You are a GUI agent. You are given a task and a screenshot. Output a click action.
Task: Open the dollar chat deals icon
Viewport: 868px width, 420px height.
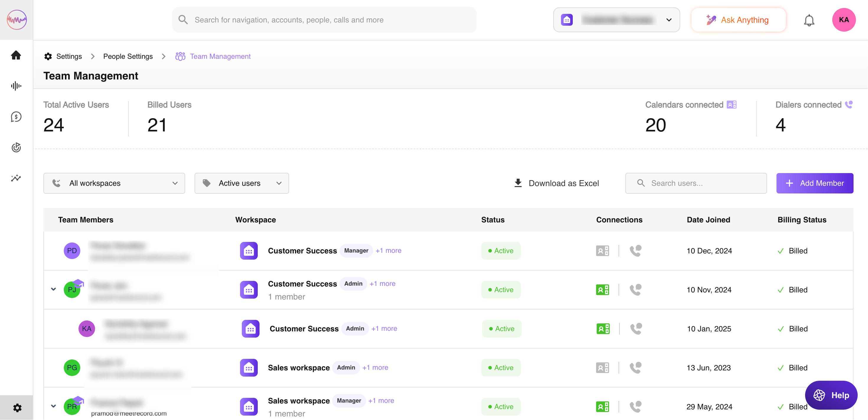16,117
